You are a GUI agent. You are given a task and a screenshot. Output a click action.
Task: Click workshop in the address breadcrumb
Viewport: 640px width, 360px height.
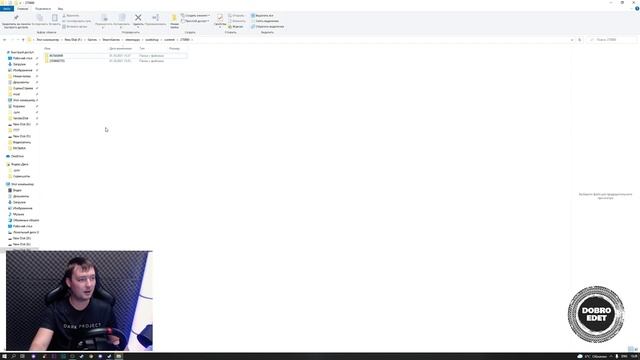click(152, 40)
